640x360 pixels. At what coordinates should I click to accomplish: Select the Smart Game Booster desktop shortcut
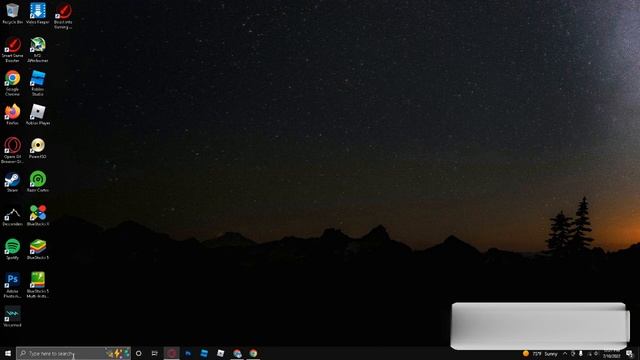pos(12,49)
